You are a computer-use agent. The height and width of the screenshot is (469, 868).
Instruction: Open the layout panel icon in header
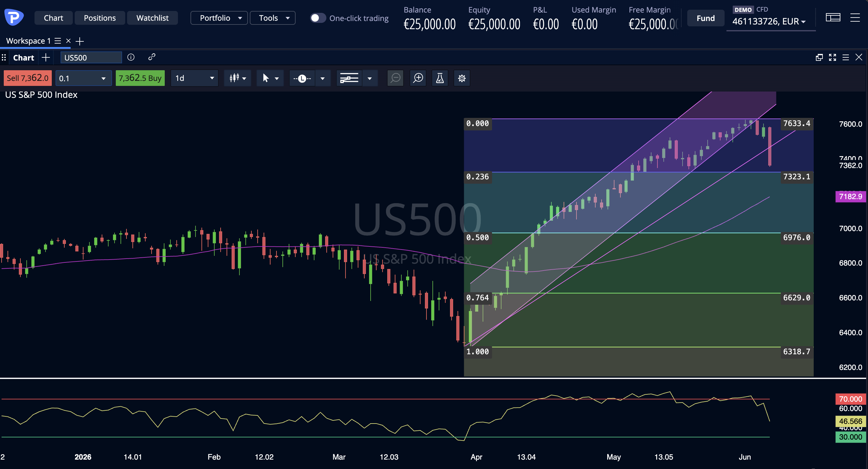(833, 18)
